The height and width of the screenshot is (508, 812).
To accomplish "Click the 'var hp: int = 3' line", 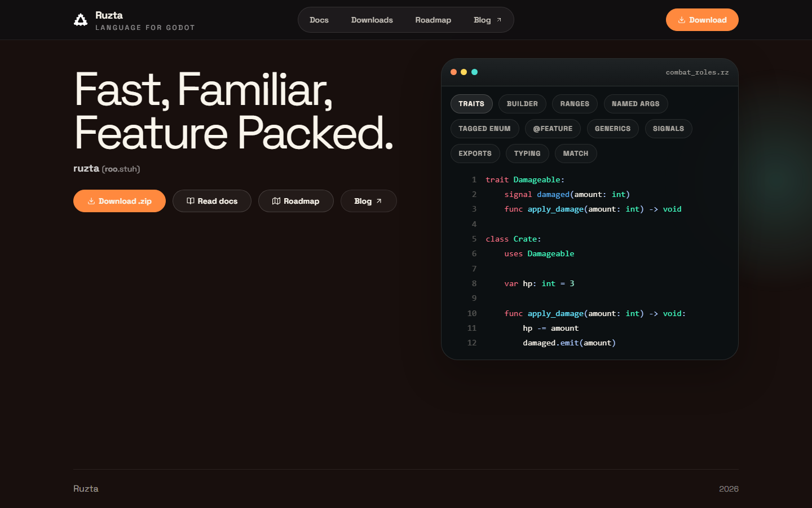I will coord(539,283).
